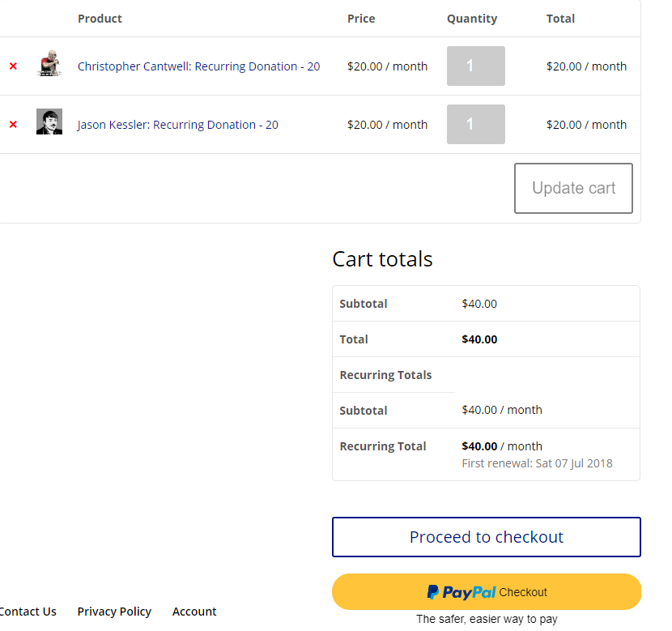Image resolution: width=672 pixels, height=631 pixels.
Task: Open the Privacy Policy footer link
Action: point(114,612)
